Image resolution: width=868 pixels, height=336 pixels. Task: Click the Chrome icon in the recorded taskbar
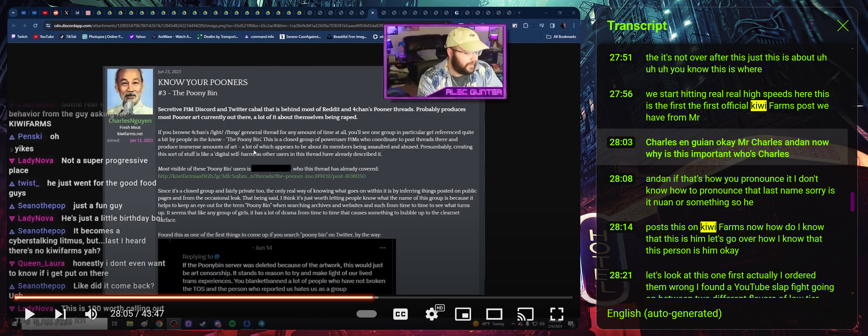point(159,324)
